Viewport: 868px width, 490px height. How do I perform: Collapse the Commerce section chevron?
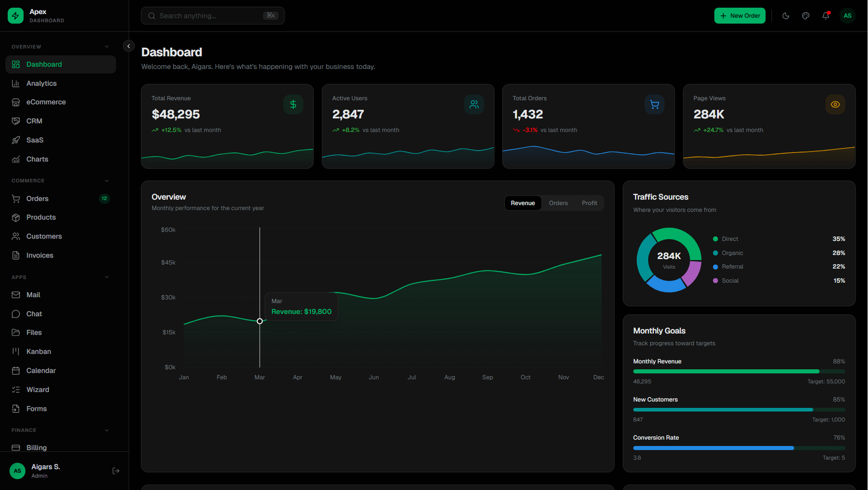(x=106, y=181)
